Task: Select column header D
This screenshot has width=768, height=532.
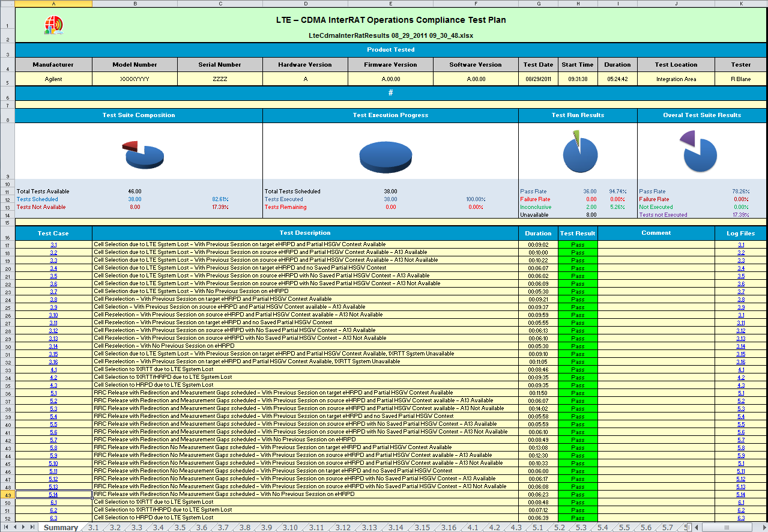Action: click(x=305, y=4)
